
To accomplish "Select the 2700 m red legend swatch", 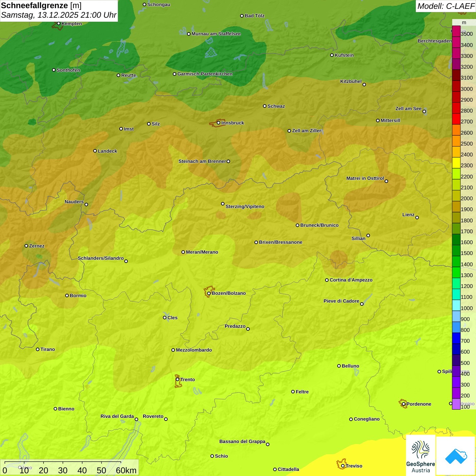I will pyautogui.click(x=456, y=119).
